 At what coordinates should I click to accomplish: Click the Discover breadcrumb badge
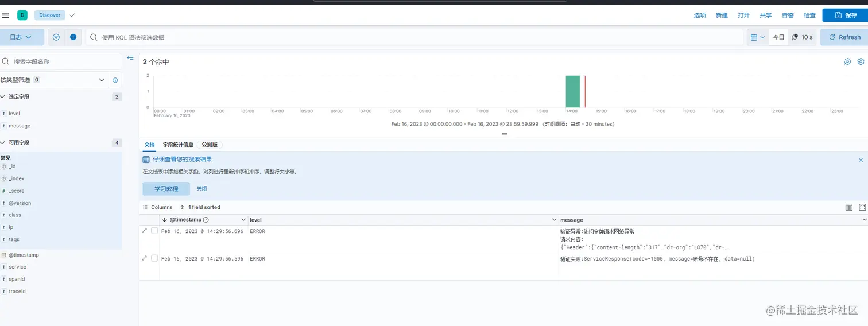point(50,15)
